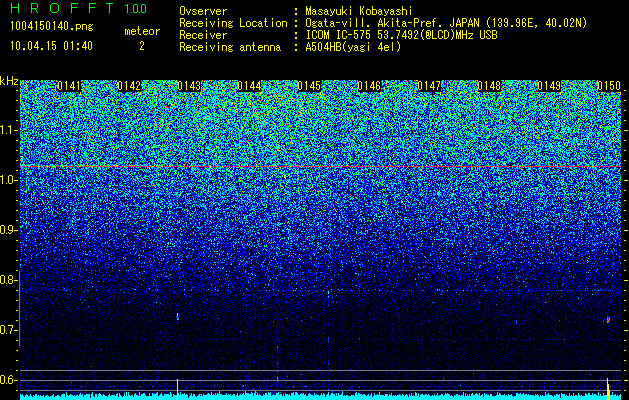Click the 0144 time marker
629x400 pixels.
(x=249, y=86)
